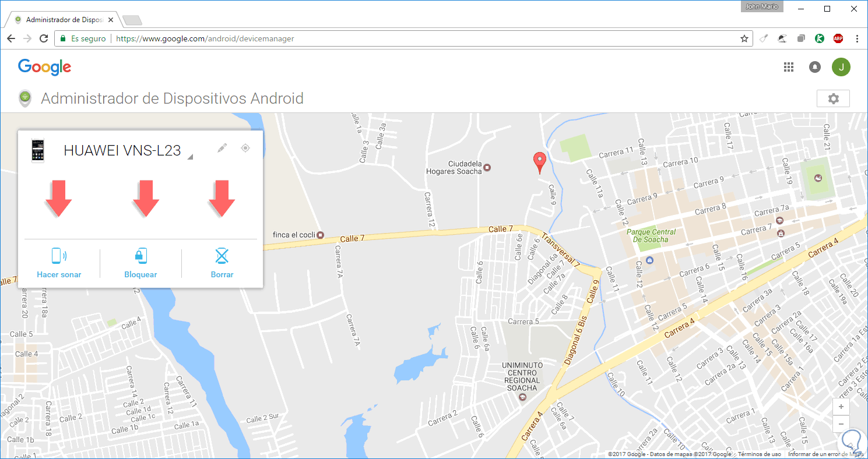Go back to the previous page
Viewport: 868px width, 459px height.
tap(11, 38)
